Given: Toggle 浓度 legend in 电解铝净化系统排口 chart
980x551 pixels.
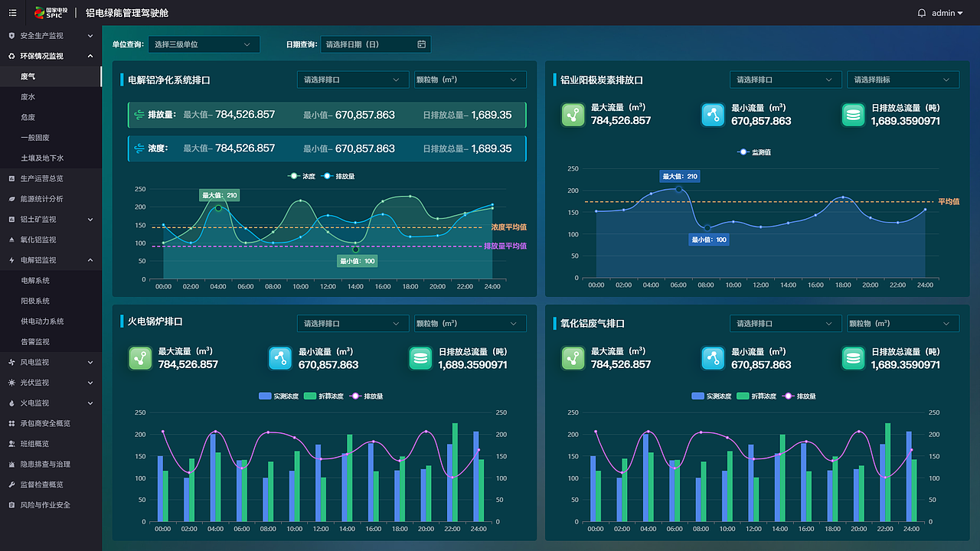Looking at the screenshot, I should (302, 176).
